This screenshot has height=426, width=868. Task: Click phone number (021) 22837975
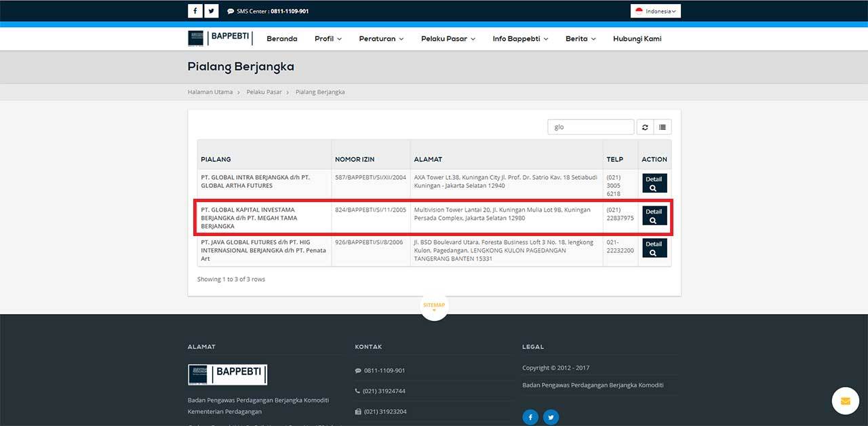click(x=620, y=214)
